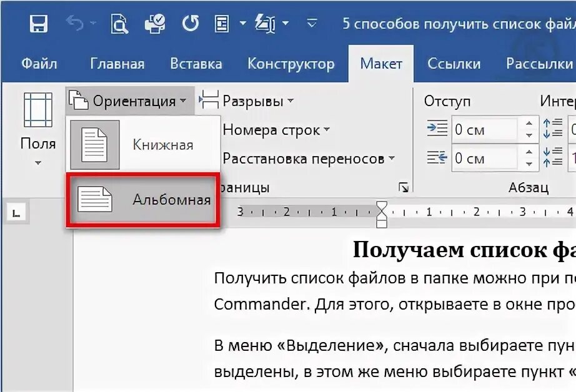This screenshot has width=576, height=392.
Task: Open the Файл menu
Action: pyautogui.click(x=39, y=63)
